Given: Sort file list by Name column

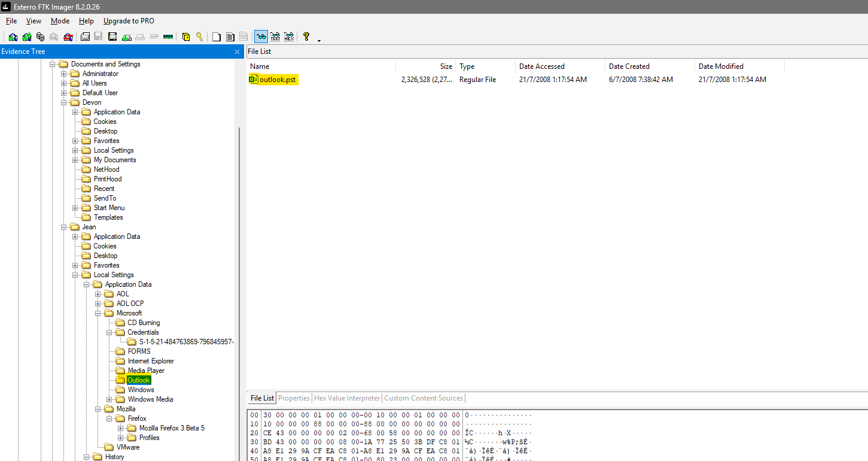Looking at the screenshot, I should click(x=321, y=66).
